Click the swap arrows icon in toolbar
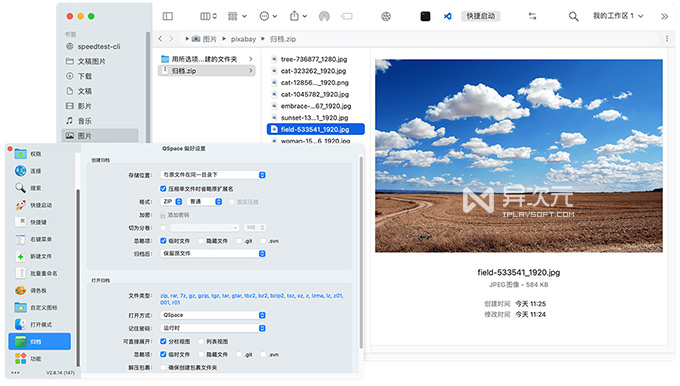Image resolution: width=680 pixels, height=386 pixels. tap(533, 16)
